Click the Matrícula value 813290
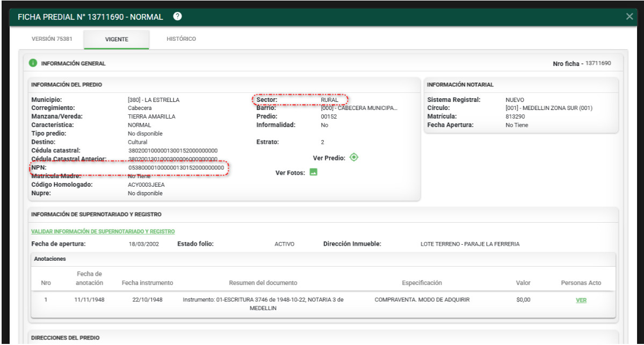Viewport: 644px width, 345px height. click(515, 116)
